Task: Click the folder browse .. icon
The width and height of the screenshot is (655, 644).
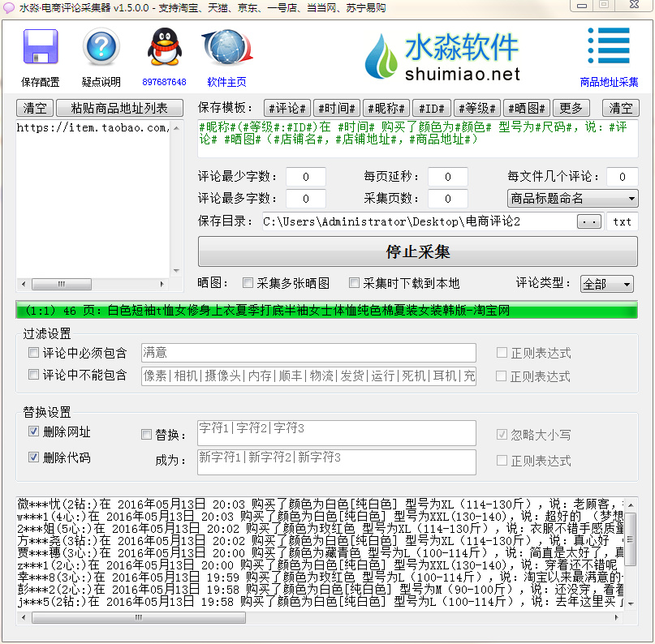Action: pos(591,221)
